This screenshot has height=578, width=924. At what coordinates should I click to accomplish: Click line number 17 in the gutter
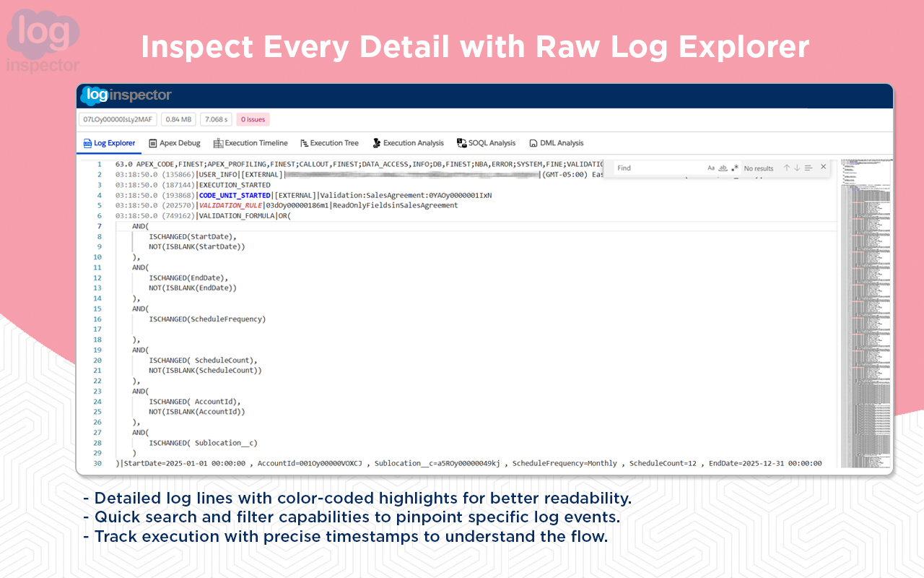point(97,329)
